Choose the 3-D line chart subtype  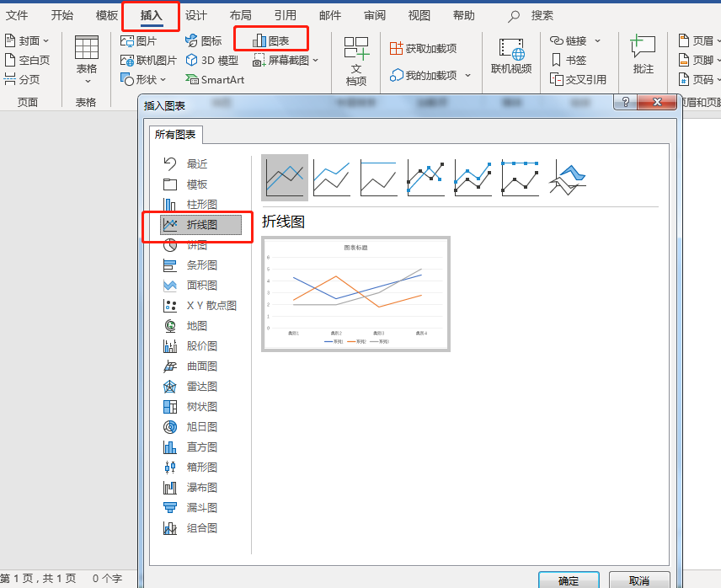pyautogui.click(x=568, y=178)
